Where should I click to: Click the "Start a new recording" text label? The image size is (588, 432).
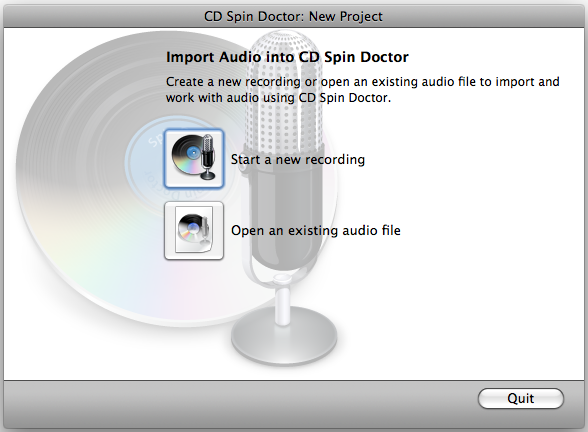tap(298, 159)
